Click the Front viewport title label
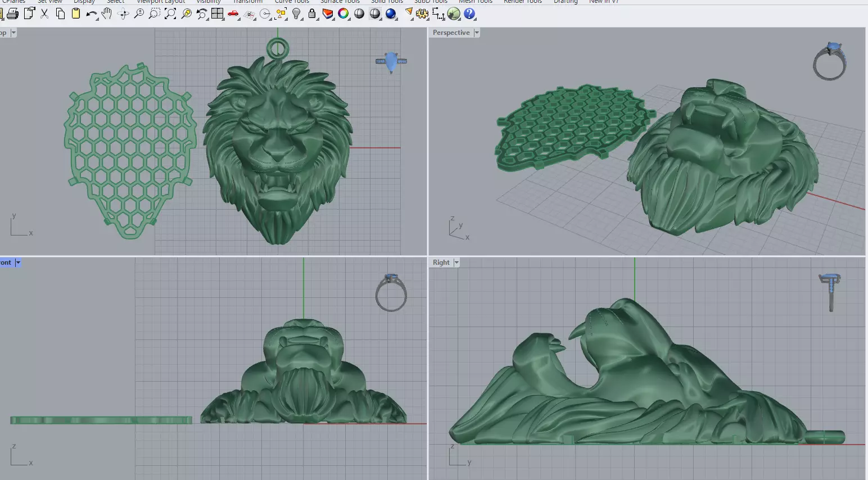Viewport: 868px width, 480px height. [6, 262]
